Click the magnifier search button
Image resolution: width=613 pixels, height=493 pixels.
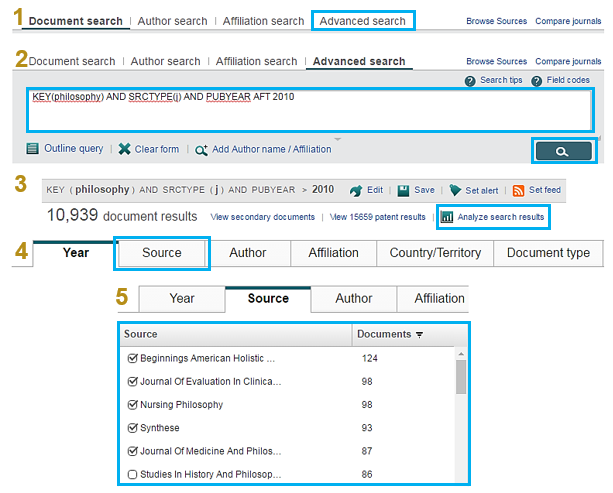coord(564,151)
